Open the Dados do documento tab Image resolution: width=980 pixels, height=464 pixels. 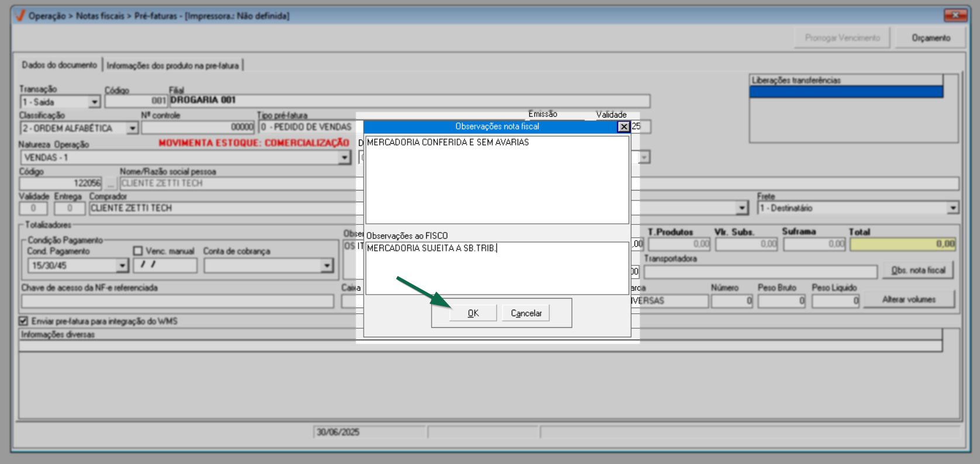59,65
